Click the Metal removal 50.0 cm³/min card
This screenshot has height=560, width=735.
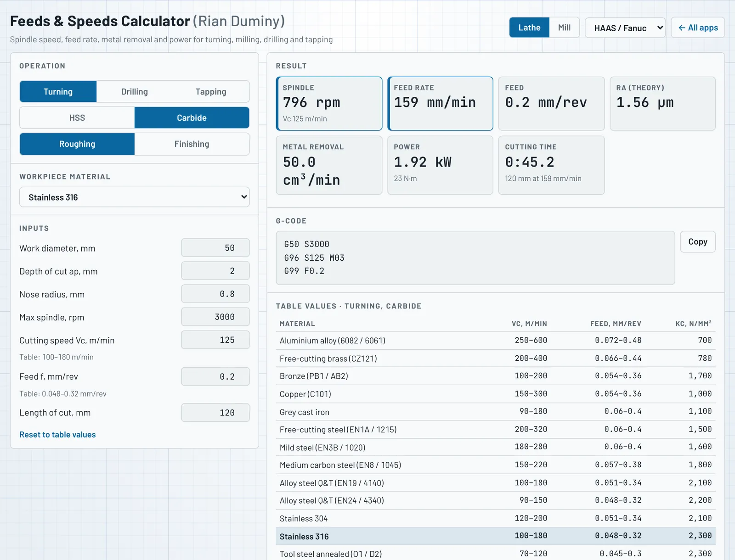tap(329, 165)
